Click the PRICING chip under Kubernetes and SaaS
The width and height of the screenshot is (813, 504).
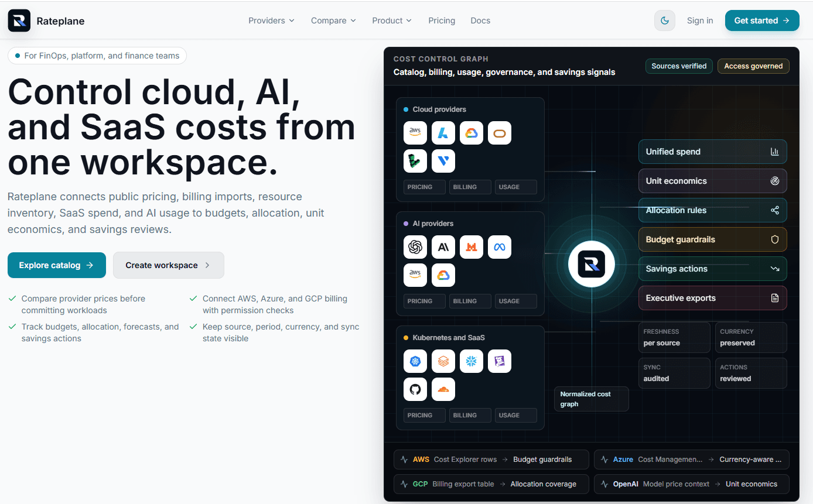425,415
